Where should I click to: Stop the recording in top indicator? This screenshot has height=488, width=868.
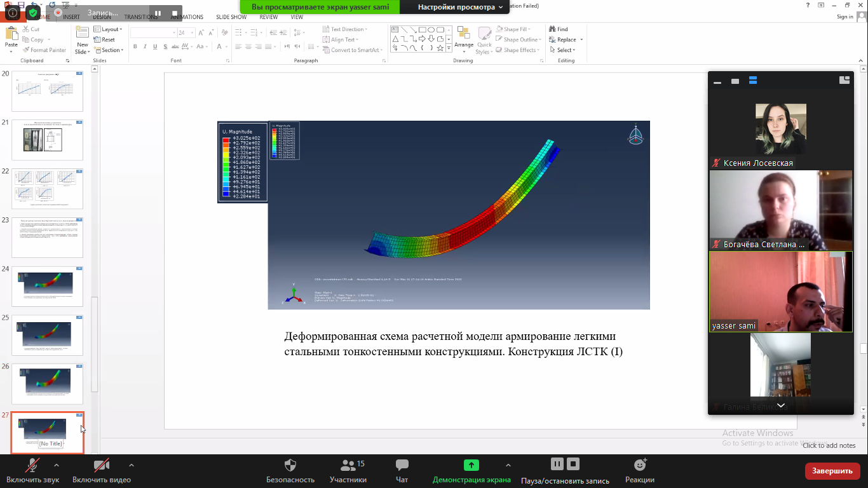point(175,13)
